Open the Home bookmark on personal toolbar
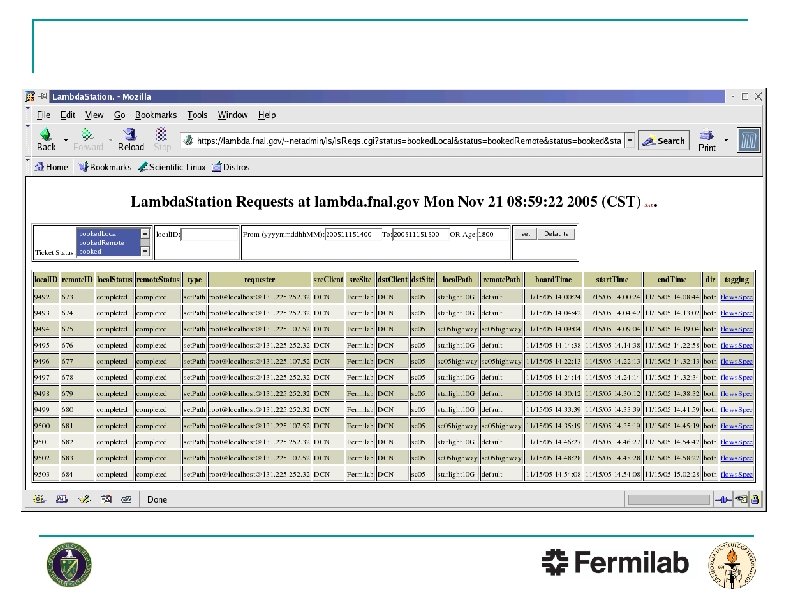 pyautogui.click(x=51, y=167)
